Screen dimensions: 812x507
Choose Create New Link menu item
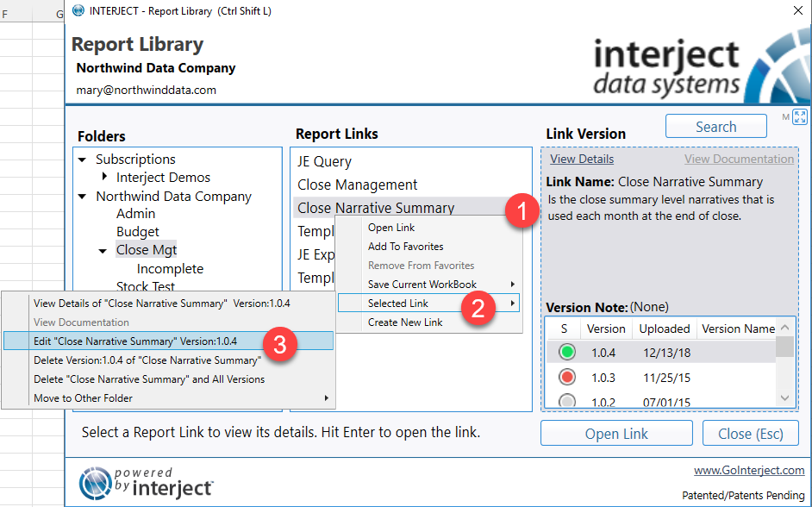(x=405, y=322)
